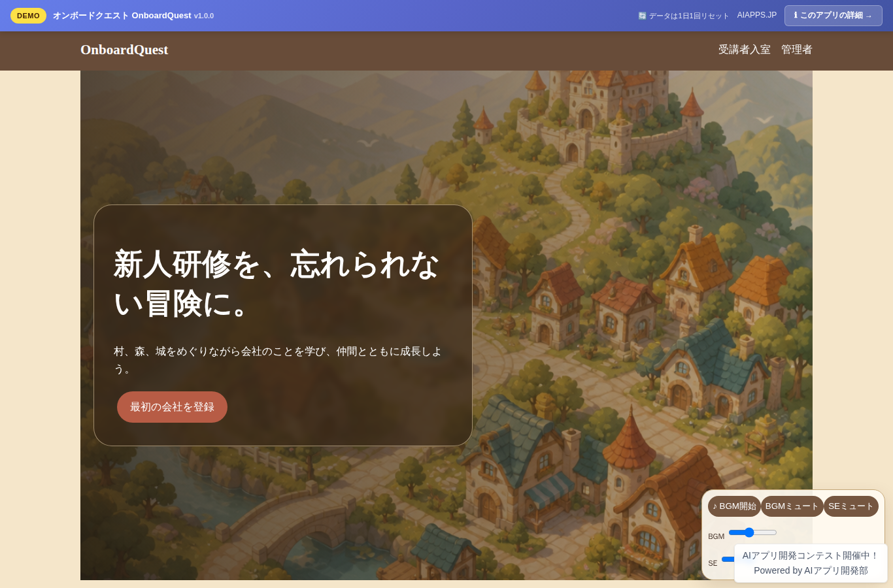Click the オンボードクエスト OnboardQuest title text

122,16
